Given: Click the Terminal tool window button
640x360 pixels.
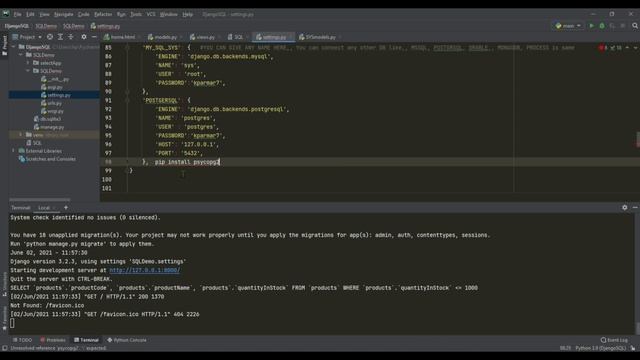Looking at the screenshot, I should (x=87, y=340).
